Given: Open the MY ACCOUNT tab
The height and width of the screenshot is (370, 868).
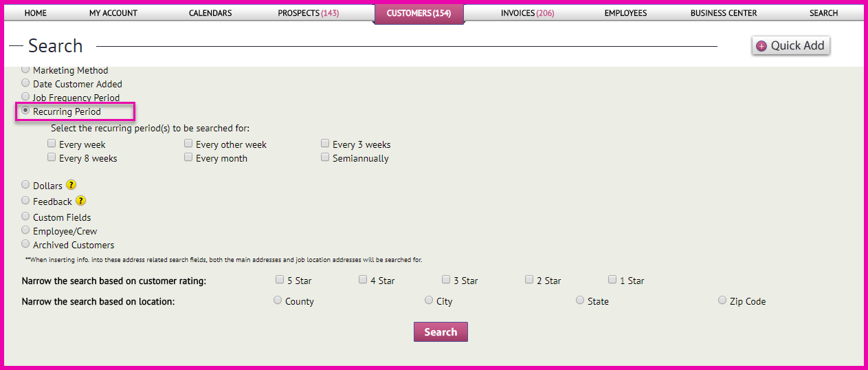Looking at the screenshot, I should [113, 13].
